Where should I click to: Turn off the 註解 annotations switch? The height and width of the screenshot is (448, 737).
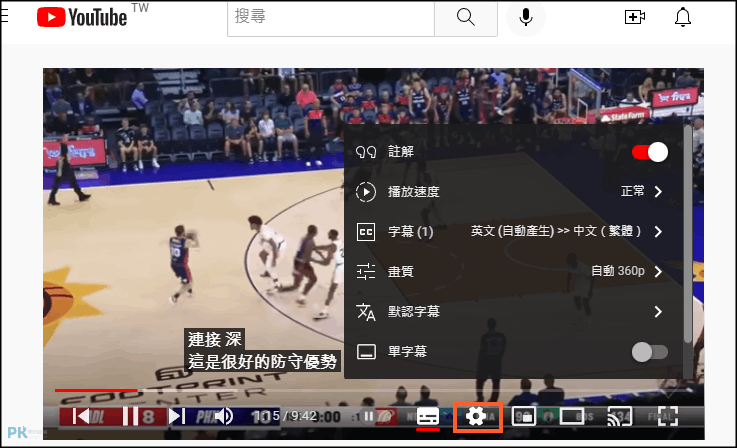click(650, 152)
